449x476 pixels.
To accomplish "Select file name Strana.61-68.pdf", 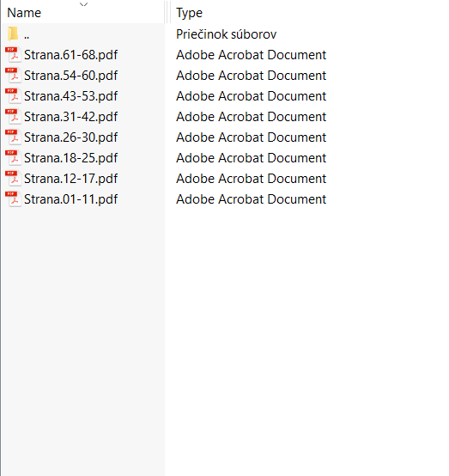I will coord(70,55).
